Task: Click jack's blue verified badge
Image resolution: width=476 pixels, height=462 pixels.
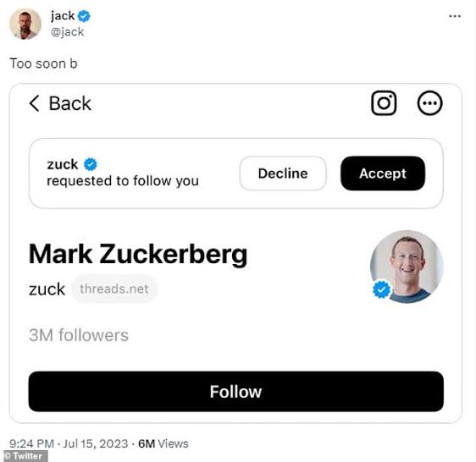Action: [x=84, y=16]
